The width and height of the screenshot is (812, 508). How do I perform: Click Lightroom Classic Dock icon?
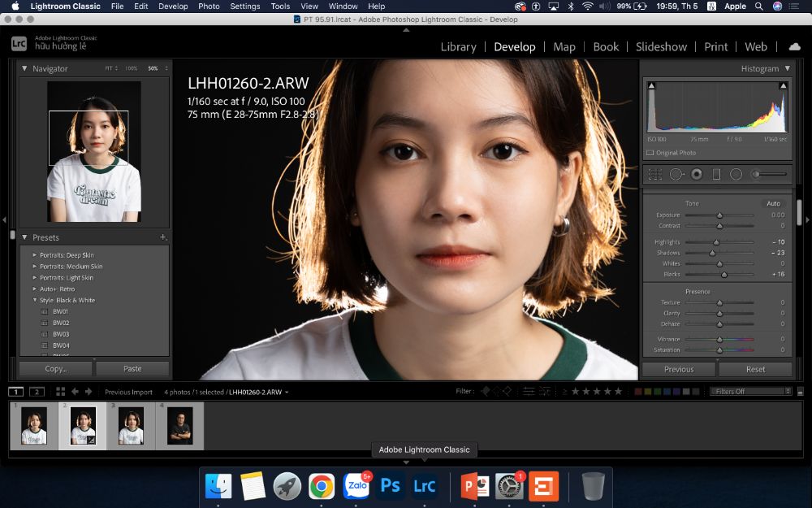424,486
